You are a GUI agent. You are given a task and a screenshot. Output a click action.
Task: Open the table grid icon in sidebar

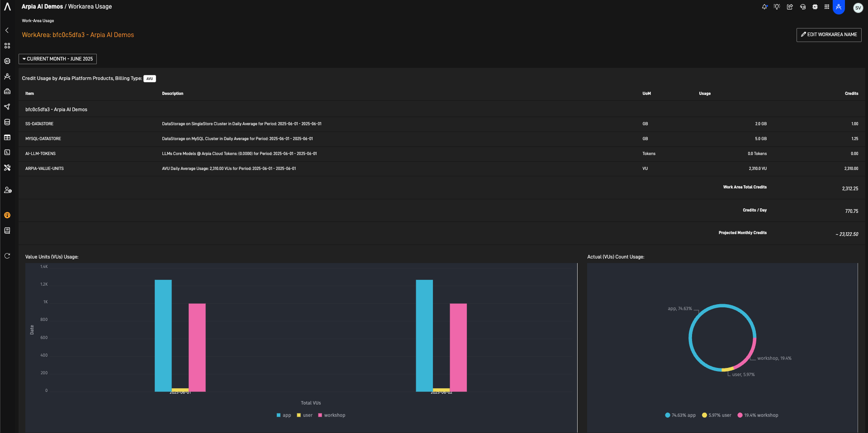(x=7, y=137)
